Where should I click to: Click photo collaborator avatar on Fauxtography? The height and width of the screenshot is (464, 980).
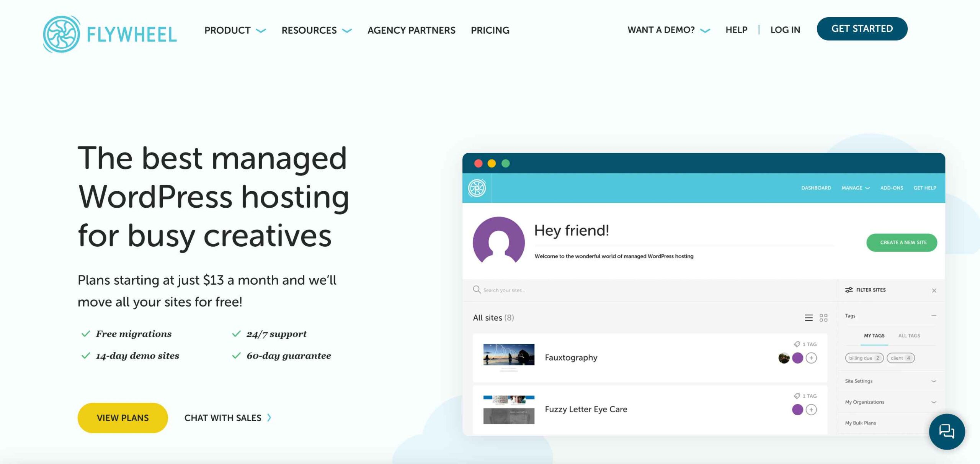(784, 358)
